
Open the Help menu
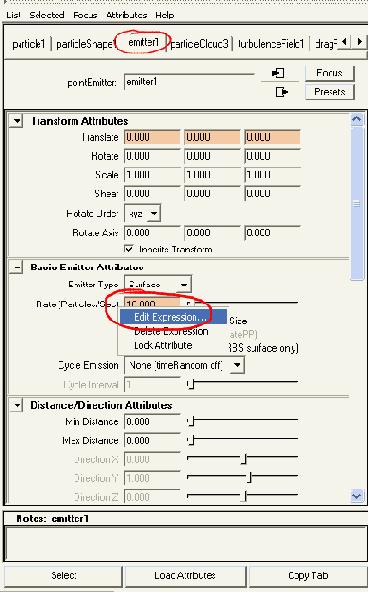pos(165,15)
